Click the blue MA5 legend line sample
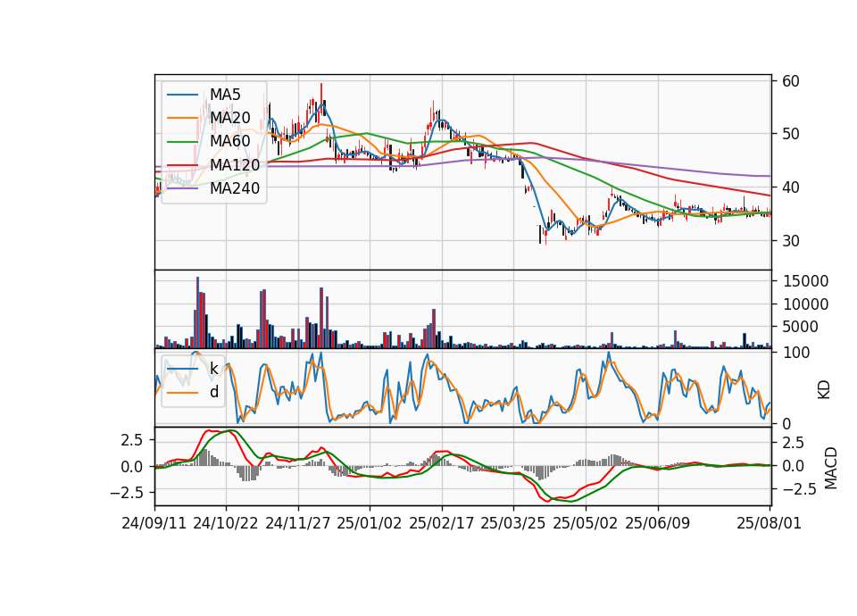This screenshot has height=616, width=857. pos(182,95)
